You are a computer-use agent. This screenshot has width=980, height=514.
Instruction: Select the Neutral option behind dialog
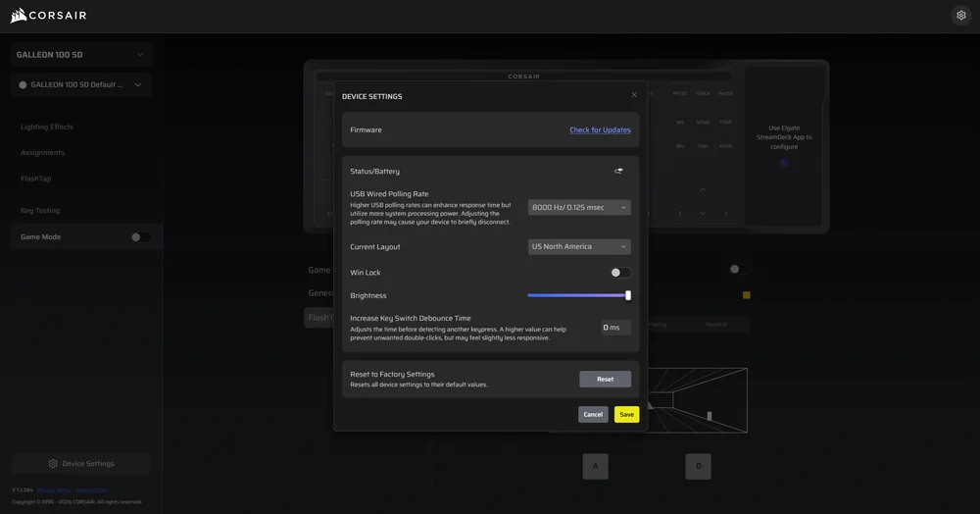pos(716,325)
